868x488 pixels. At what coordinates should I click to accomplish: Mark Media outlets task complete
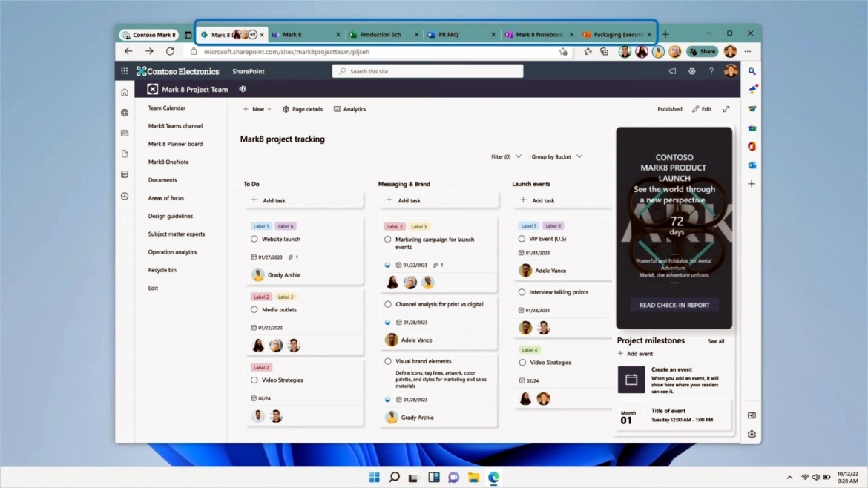254,310
